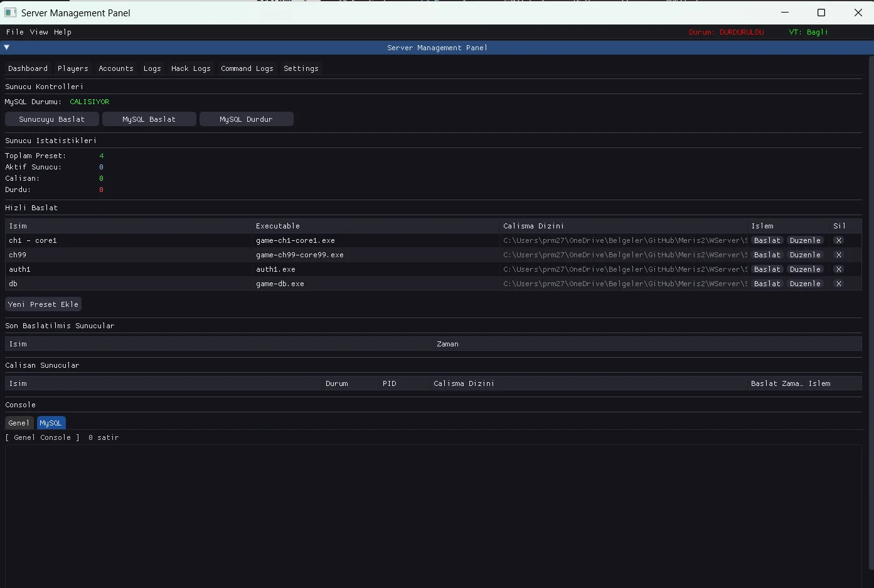The image size is (874, 588).
Task: Sort by the Executable column header
Action: (x=278, y=226)
